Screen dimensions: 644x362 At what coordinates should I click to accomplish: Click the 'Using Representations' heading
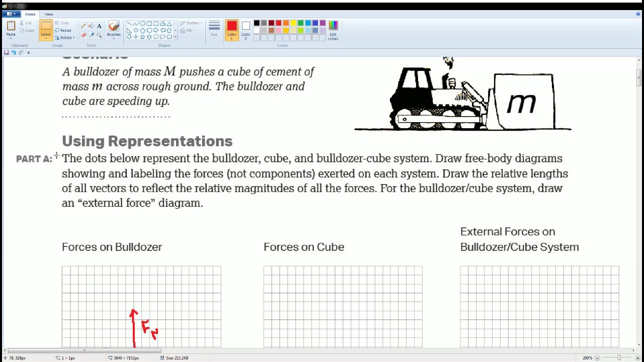[x=147, y=141]
